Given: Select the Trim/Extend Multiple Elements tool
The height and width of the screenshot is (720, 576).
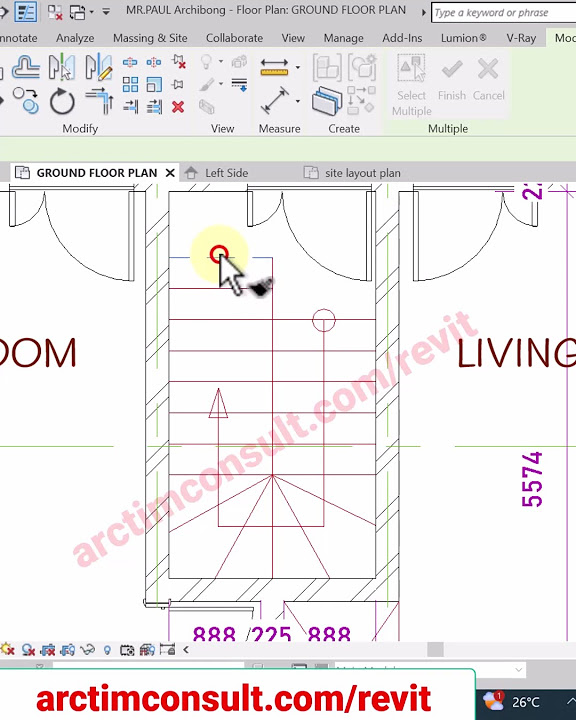Looking at the screenshot, I should click(154, 107).
